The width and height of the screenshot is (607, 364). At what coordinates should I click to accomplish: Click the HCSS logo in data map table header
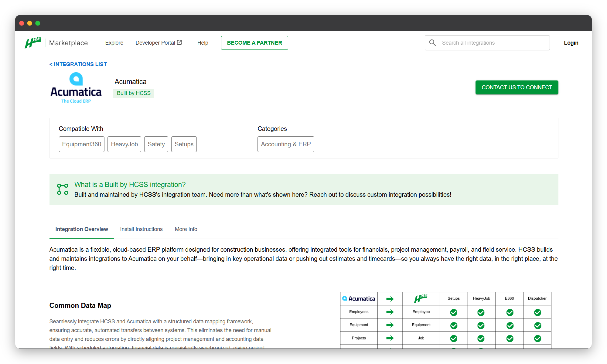421,298
